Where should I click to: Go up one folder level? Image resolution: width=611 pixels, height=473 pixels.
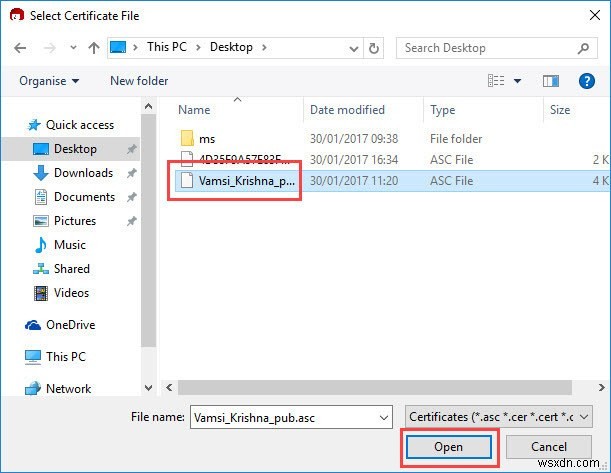(x=94, y=48)
